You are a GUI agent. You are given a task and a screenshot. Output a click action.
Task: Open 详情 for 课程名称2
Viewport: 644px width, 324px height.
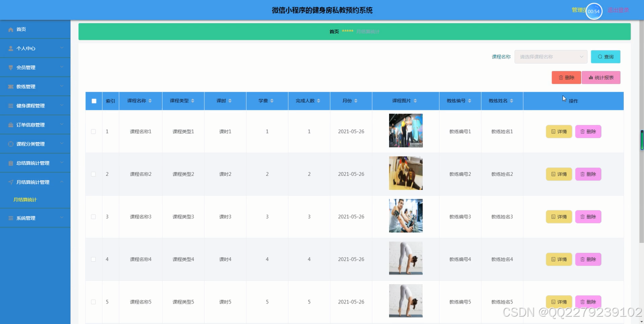pyautogui.click(x=559, y=174)
